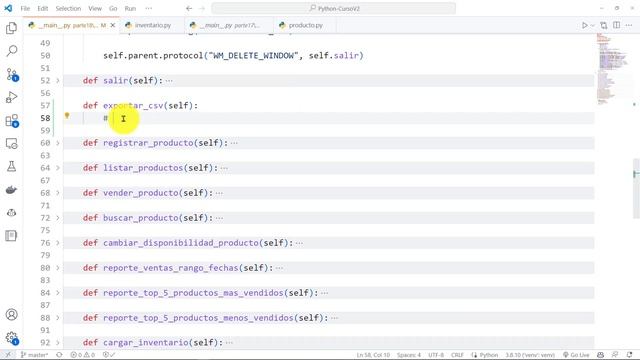Click line number 59 in the gutter
The width and height of the screenshot is (640, 360).
click(x=45, y=131)
